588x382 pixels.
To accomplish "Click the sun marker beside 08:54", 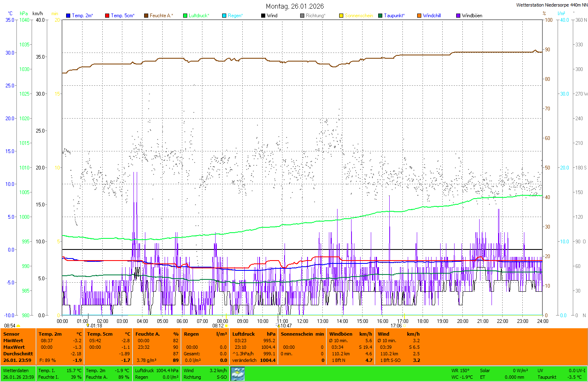I will tap(18, 326).
